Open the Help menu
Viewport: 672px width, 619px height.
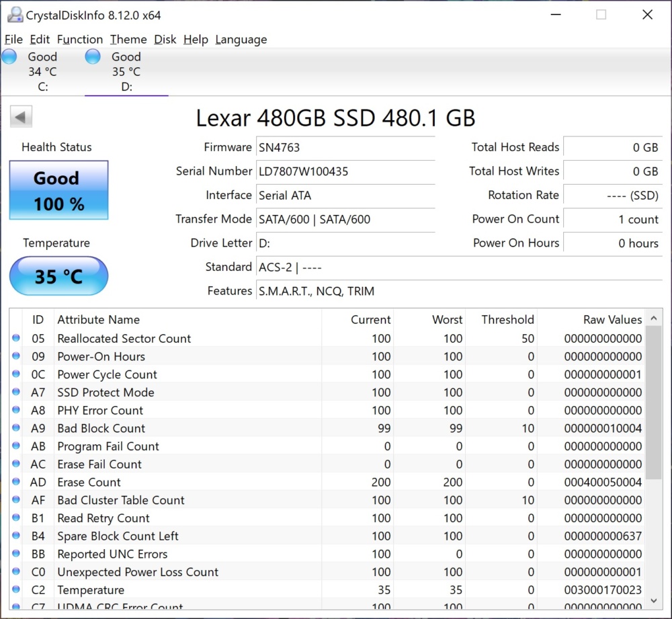(x=196, y=40)
